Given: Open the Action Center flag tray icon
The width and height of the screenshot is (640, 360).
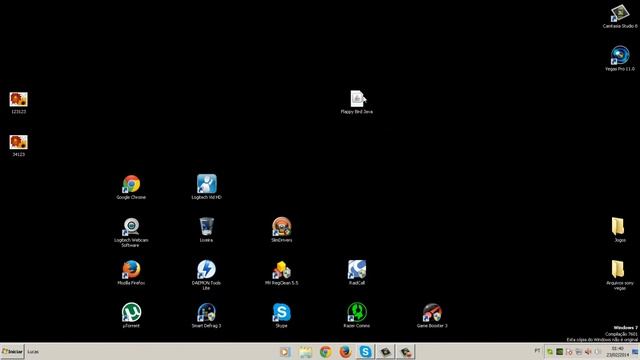Looking at the screenshot, I should pyautogui.click(x=569, y=352).
